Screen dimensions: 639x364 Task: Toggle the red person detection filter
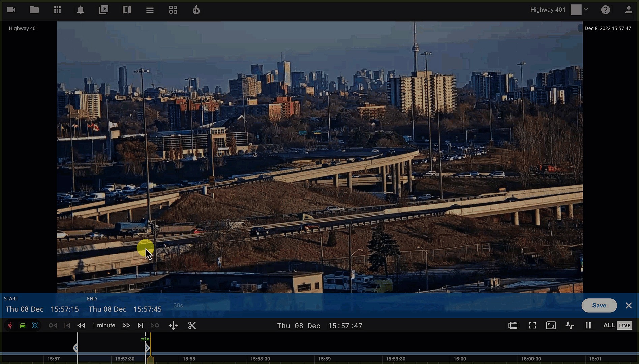(10, 325)
